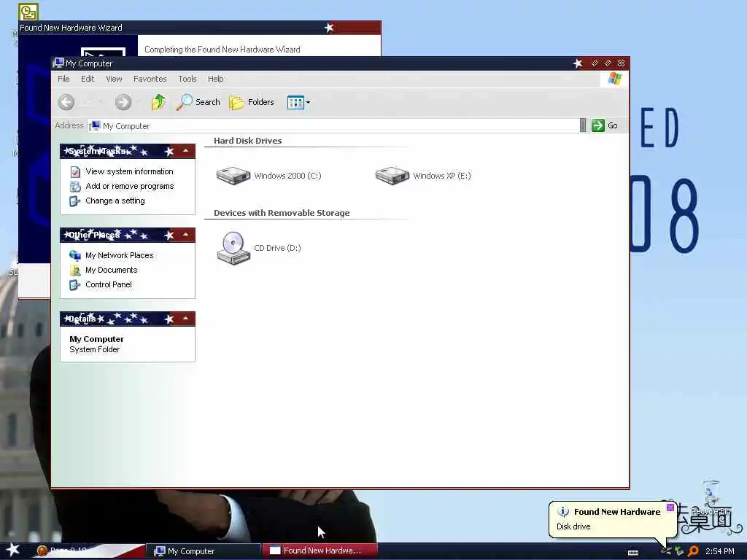Screen dimensions: 747x560
Task: Click the My Network Places globe icon
Action: [75, 255]
